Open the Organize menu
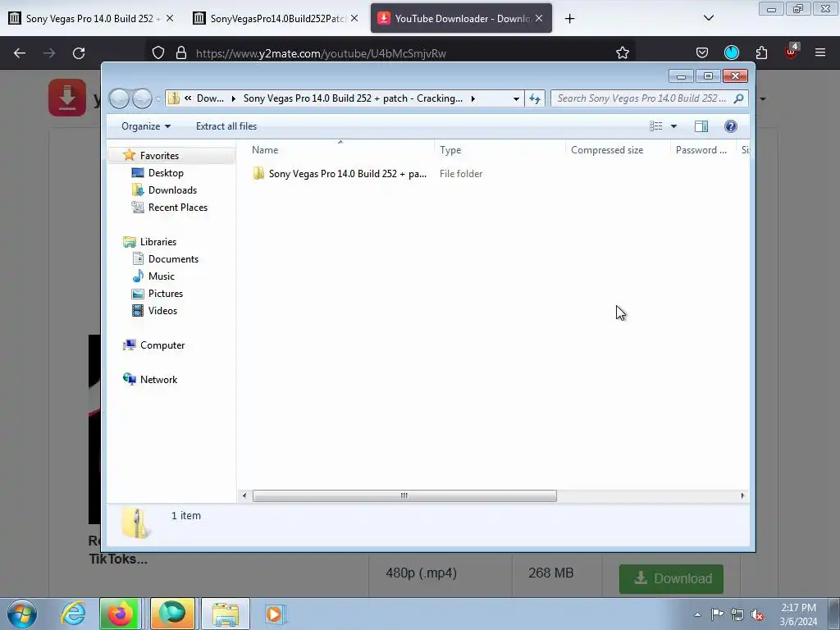Viewport: 840px width, 630px height. pos(146,126)
